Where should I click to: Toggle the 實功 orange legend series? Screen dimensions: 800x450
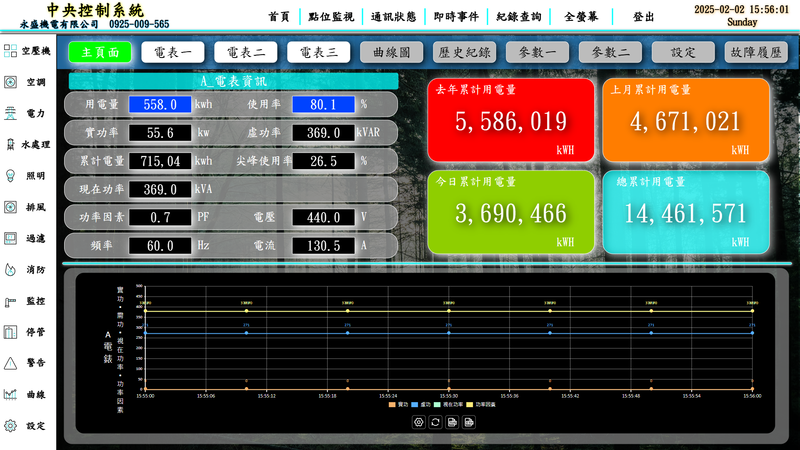[x=398, y=405]
